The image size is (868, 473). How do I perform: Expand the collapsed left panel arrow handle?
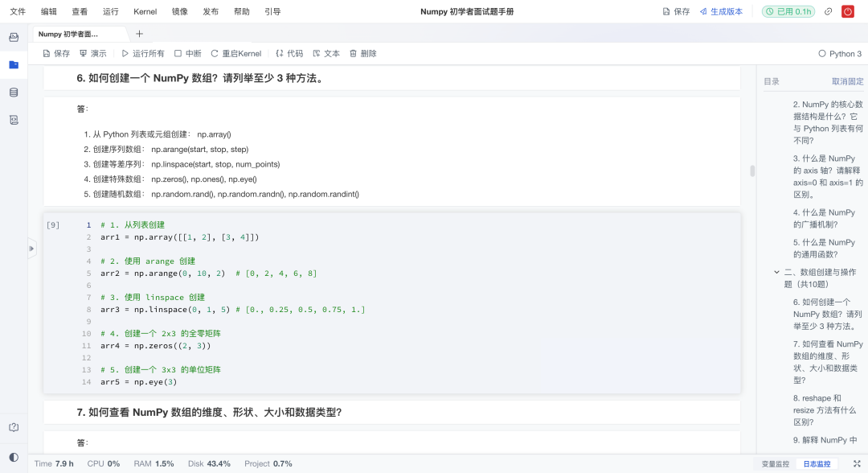click(x=31, y=248)
